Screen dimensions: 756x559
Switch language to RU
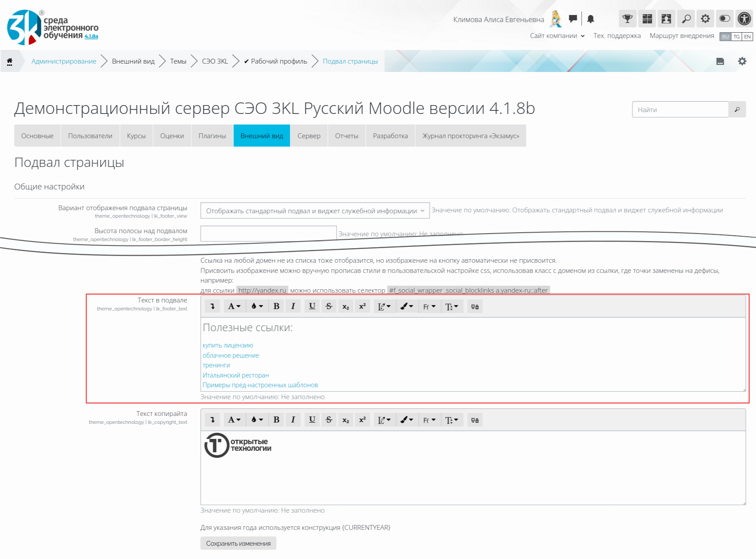[726, 37]
